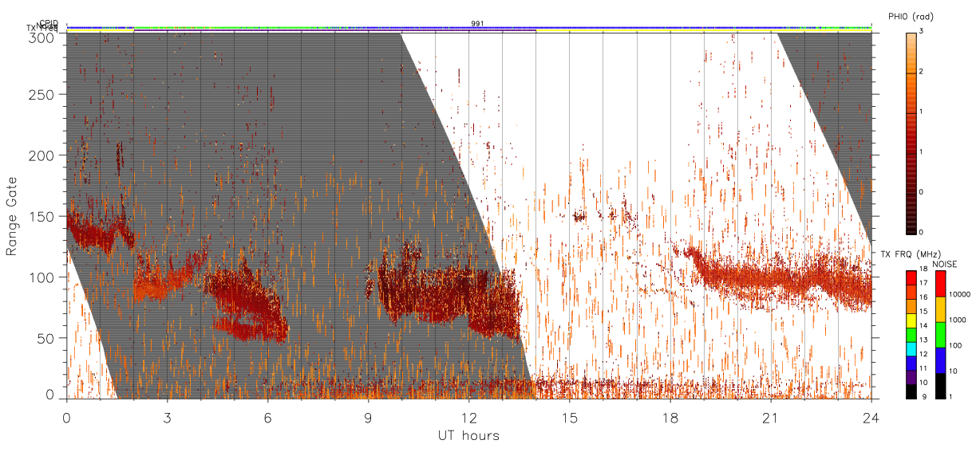
Task: Click the PHI0 gradient color bar
Action: click(x=911, y=132)
